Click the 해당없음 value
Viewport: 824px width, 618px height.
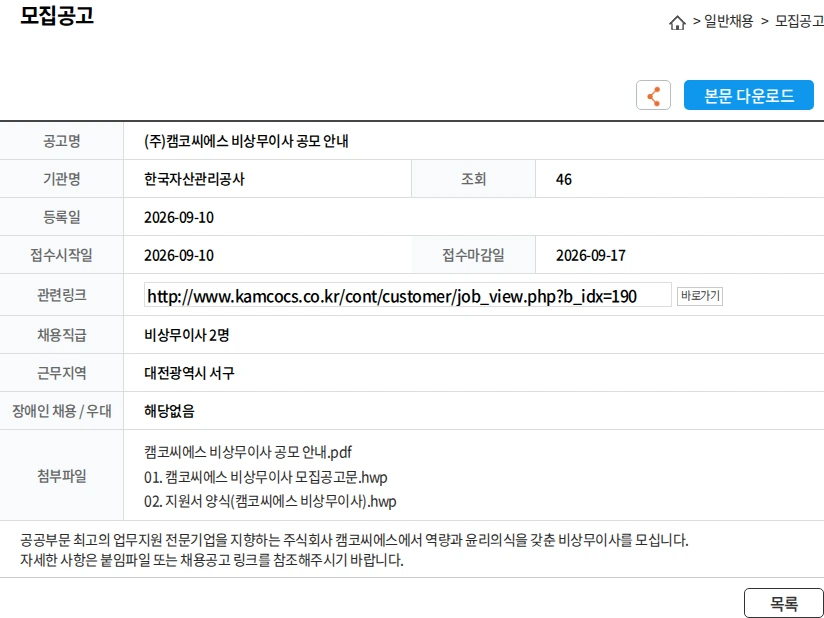point(169,411)
